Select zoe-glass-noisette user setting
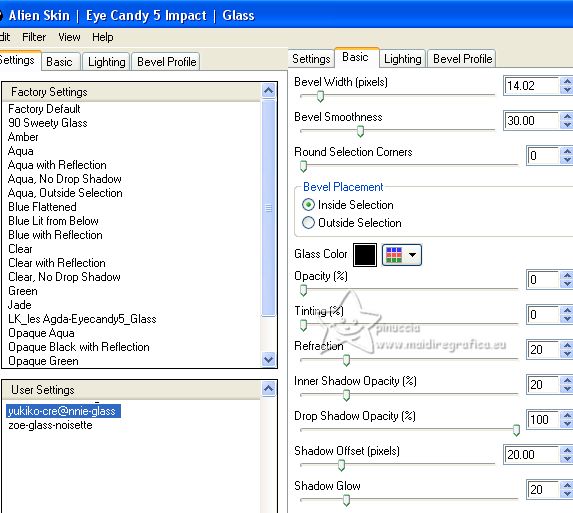The image size is (573, 513). 50,425
